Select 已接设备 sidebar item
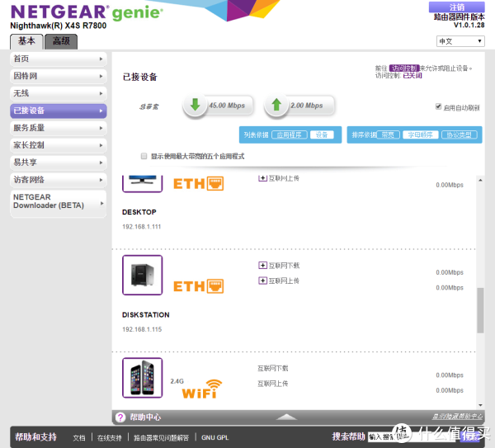The height and width of the screenshot is (448, 495). tap(59, 111)
